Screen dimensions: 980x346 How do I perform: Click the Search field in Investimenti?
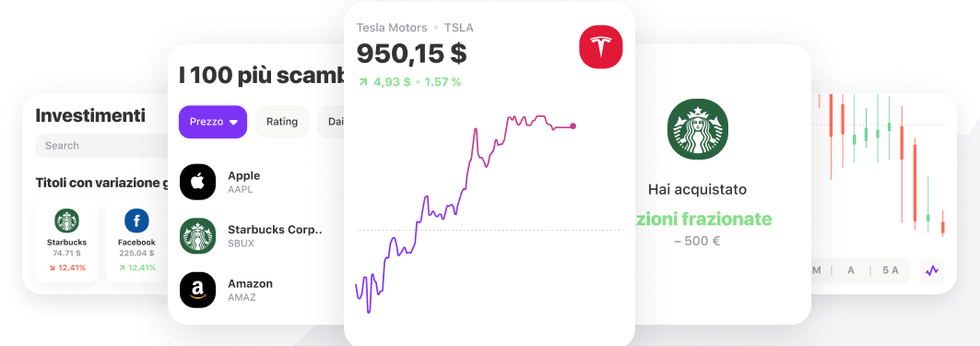point(102,146)
